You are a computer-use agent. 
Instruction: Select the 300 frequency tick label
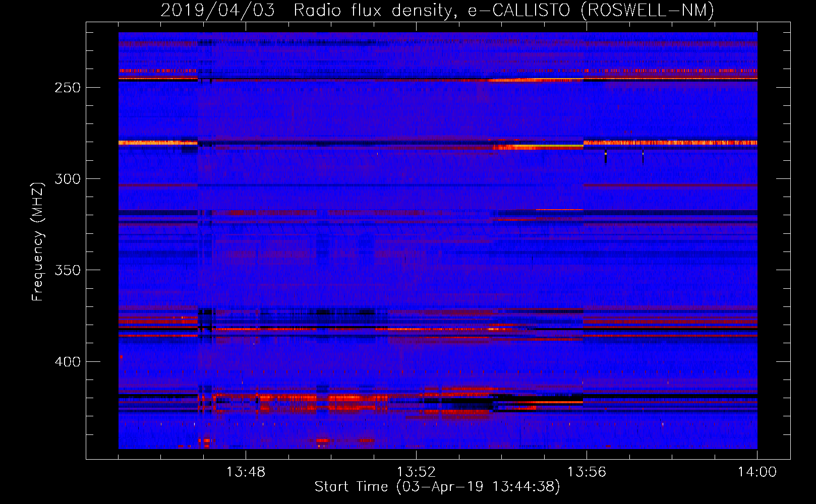pos(68,179)
